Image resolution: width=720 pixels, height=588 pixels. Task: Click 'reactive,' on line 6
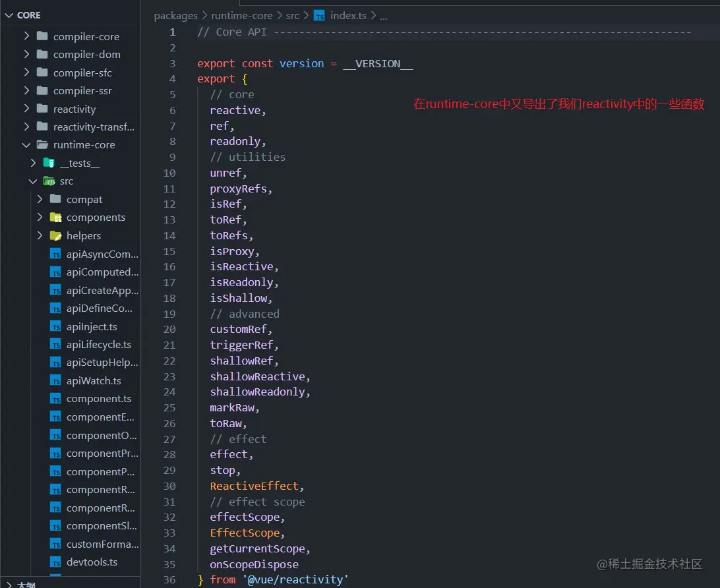click(238, 110)
